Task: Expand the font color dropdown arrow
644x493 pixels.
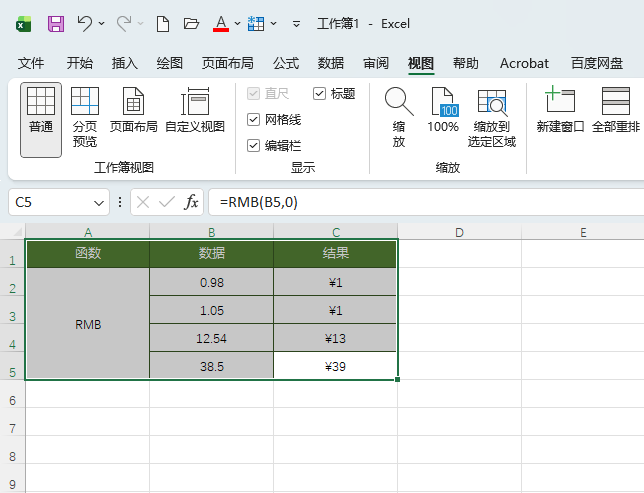Action: (237, 24)
